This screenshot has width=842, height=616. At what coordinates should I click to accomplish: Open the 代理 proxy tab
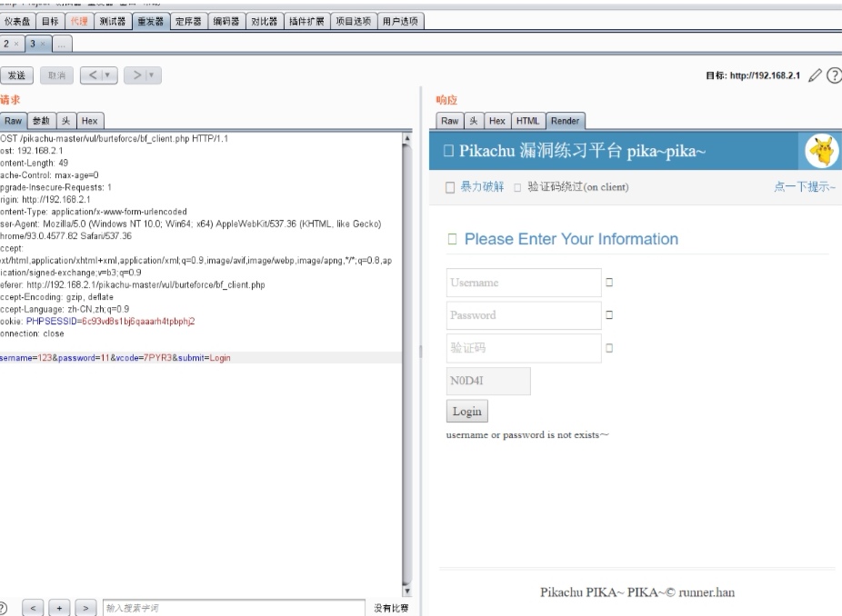click(x=79, y=22)
